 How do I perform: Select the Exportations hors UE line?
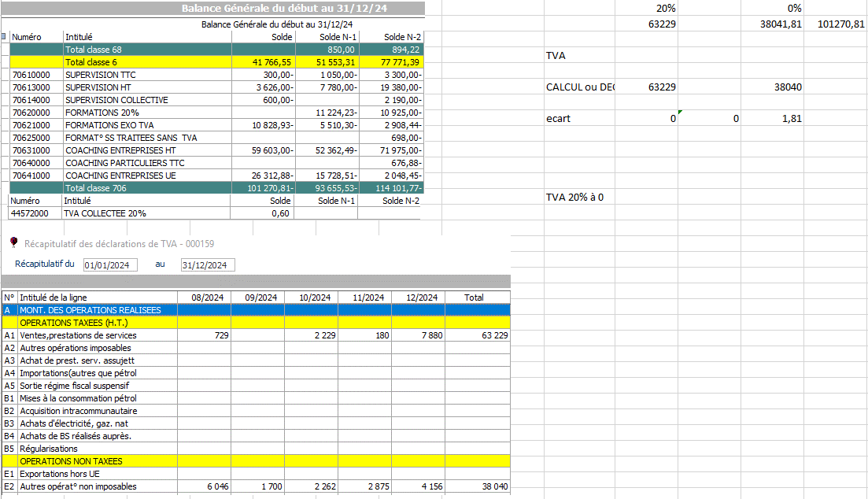256,474
